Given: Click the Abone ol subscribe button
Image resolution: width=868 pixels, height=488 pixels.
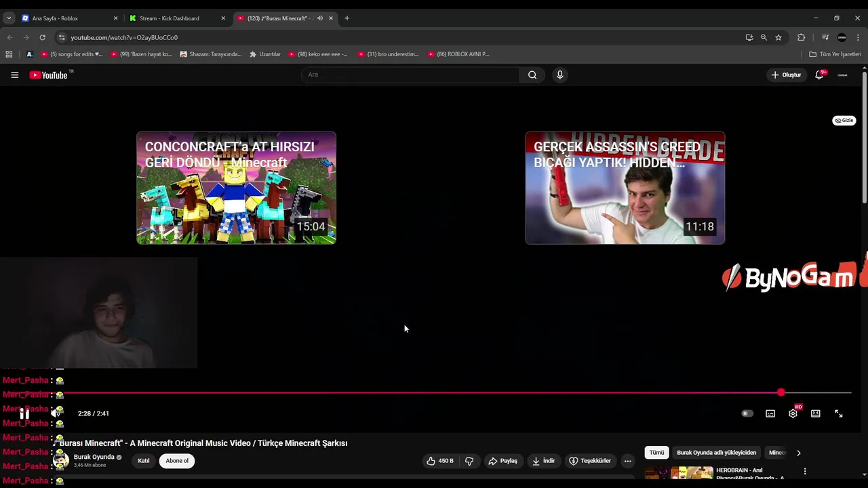Looking at the screenshot, I should pos(177,461).
